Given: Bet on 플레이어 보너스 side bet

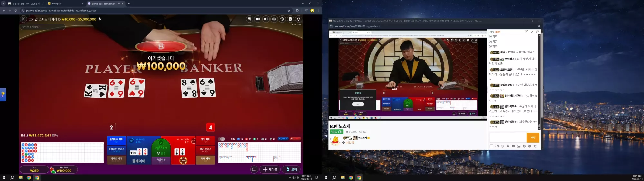Looking at the screenshot, I should coord(116,150).
